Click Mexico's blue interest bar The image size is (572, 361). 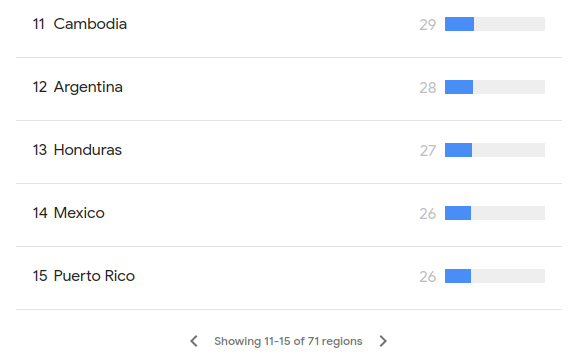pos(458,213)
